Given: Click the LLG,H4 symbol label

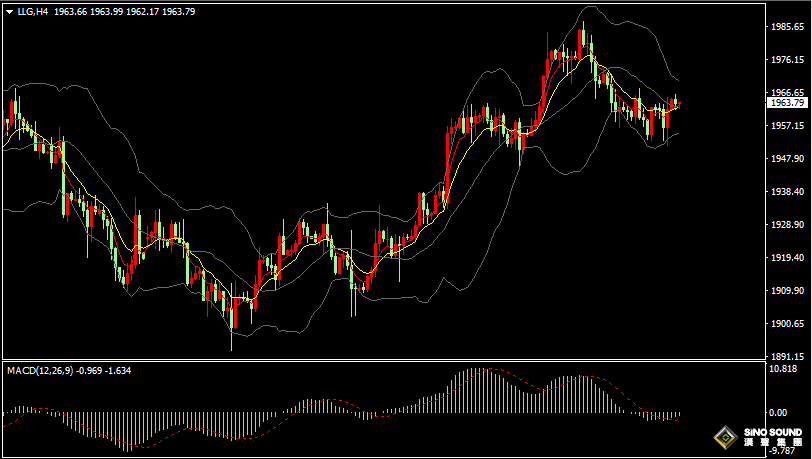Looking at the screenshot, I should 31,12.
